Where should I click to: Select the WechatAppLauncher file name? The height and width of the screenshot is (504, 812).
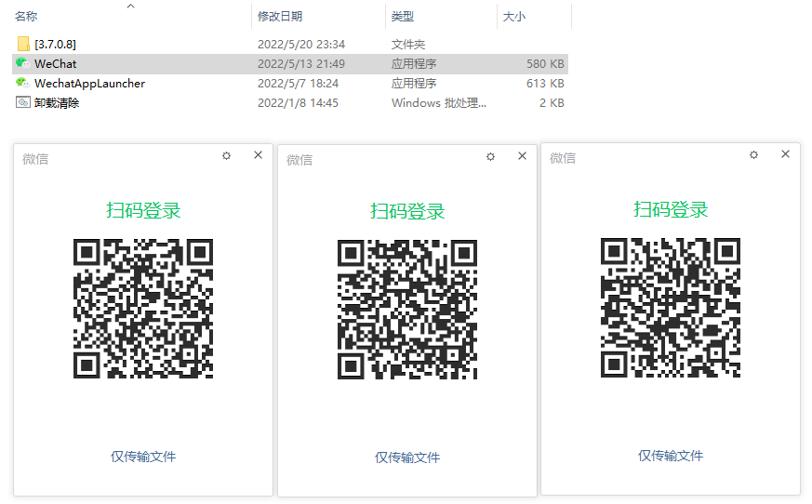89,83
